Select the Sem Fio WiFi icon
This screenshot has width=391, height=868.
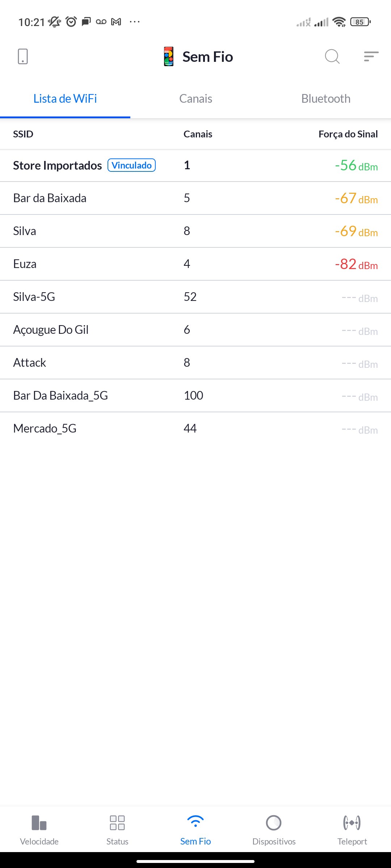(195, 822)
